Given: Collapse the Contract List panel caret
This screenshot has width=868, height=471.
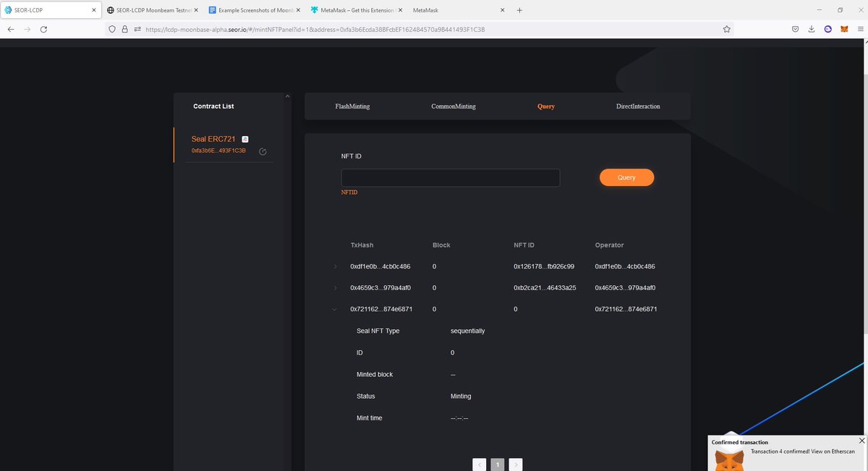Looking at the screenshot, I should (x=287, y=95).
